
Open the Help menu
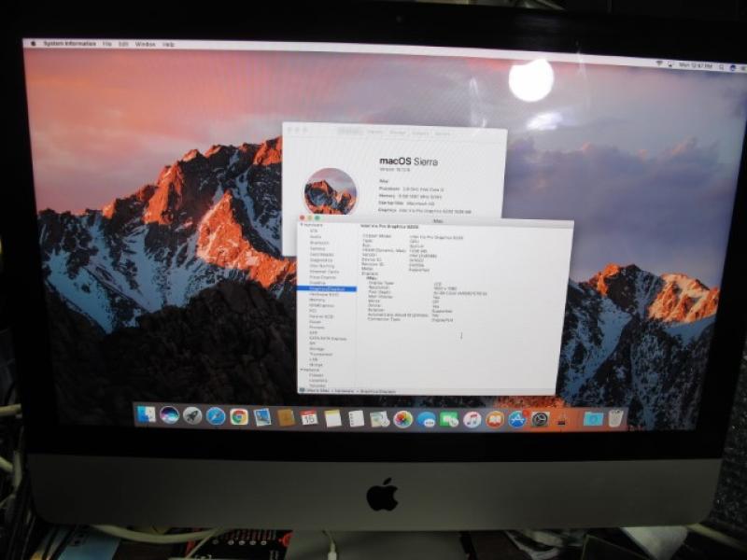click(x=168, y=44)
